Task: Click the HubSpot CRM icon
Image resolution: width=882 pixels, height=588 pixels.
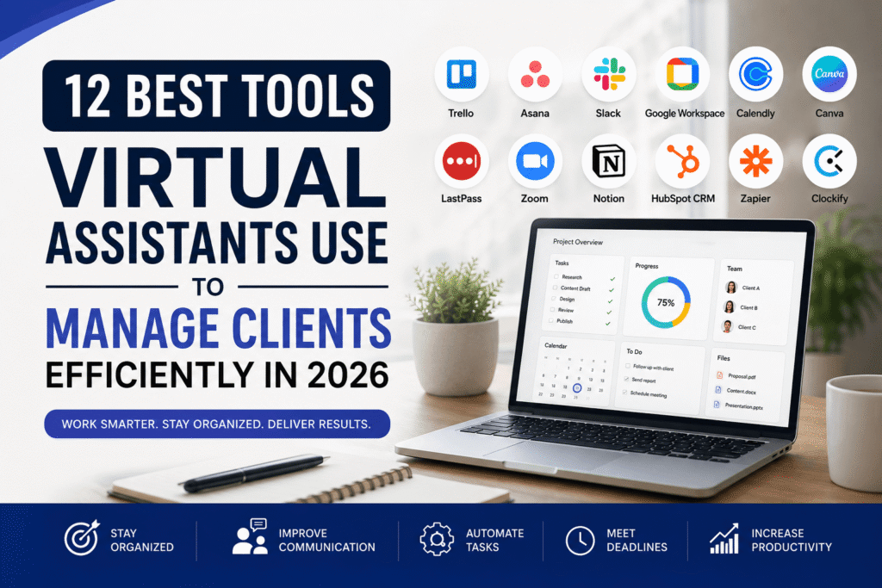Action: pyautogui.click(x=682, y=161)
